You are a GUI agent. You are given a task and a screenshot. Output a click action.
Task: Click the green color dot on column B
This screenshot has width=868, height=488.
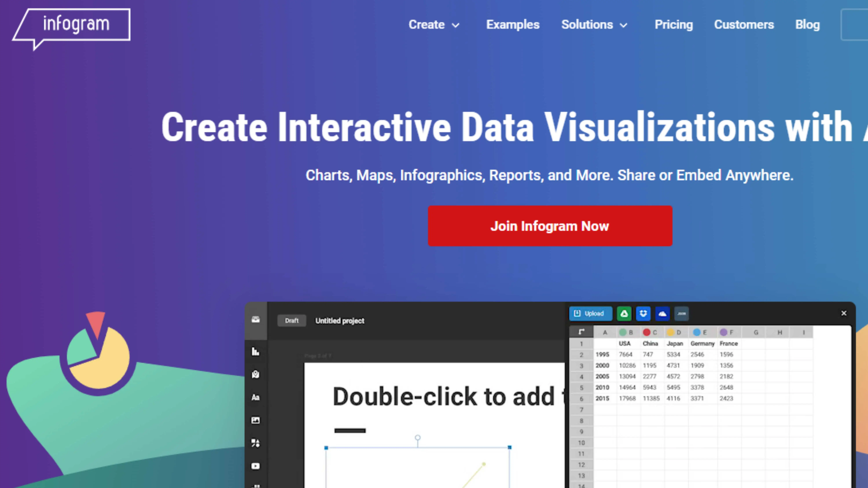point(623,332)
